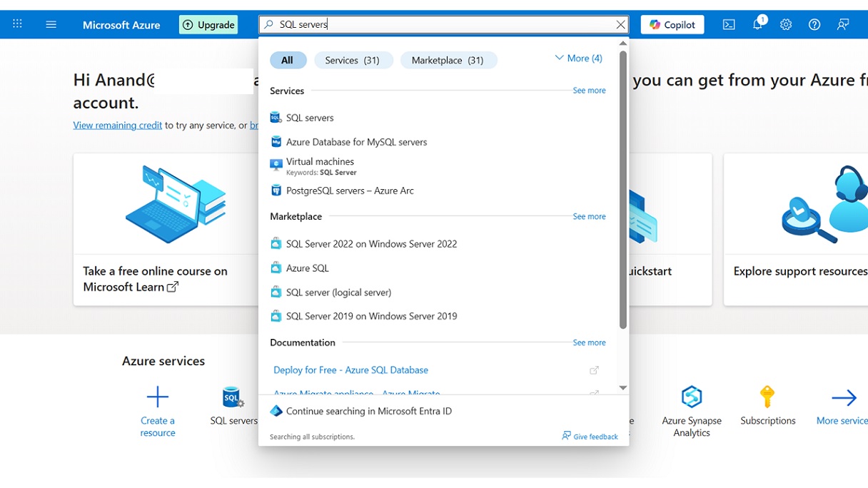This screenshot has height=488, width=868.
Task: Open Explore support resources card
Action: (796, 230)
